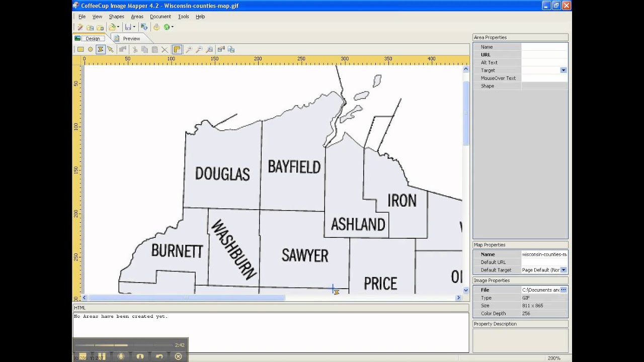
Task: Select the arrow pointer tool
Action: (110, 49)
